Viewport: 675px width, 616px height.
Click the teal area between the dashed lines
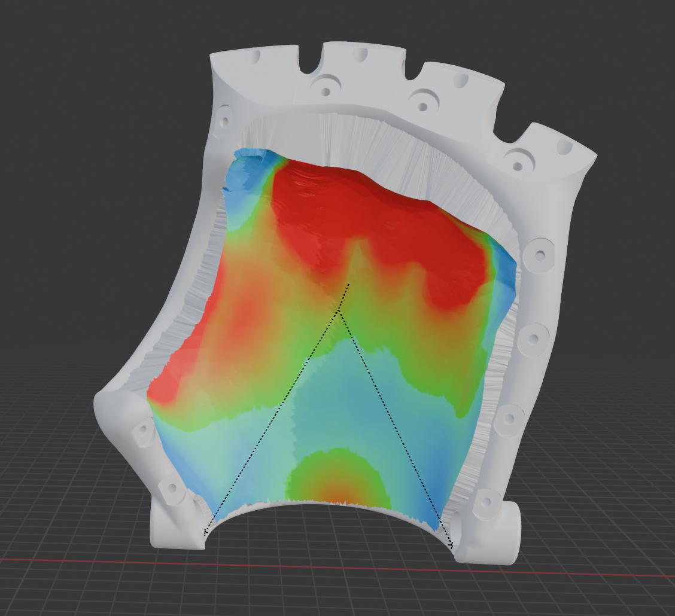click(335, 395)
